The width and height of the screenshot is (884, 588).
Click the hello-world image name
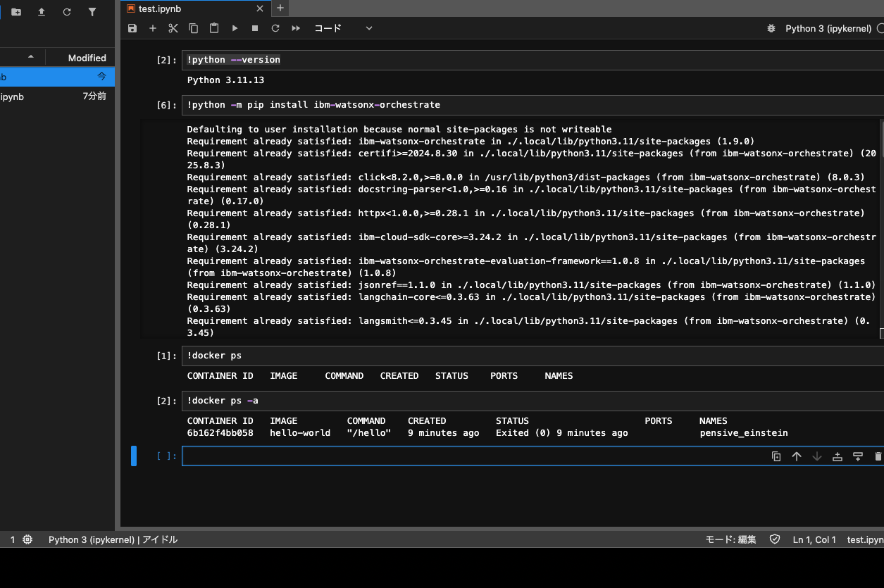300,433
